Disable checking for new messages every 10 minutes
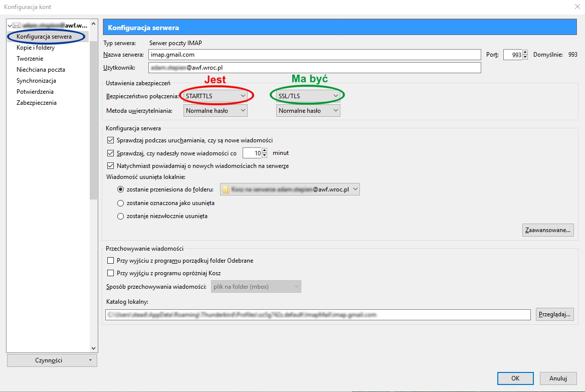This screenshot has width=585, height=392. [x=111, y=153]
